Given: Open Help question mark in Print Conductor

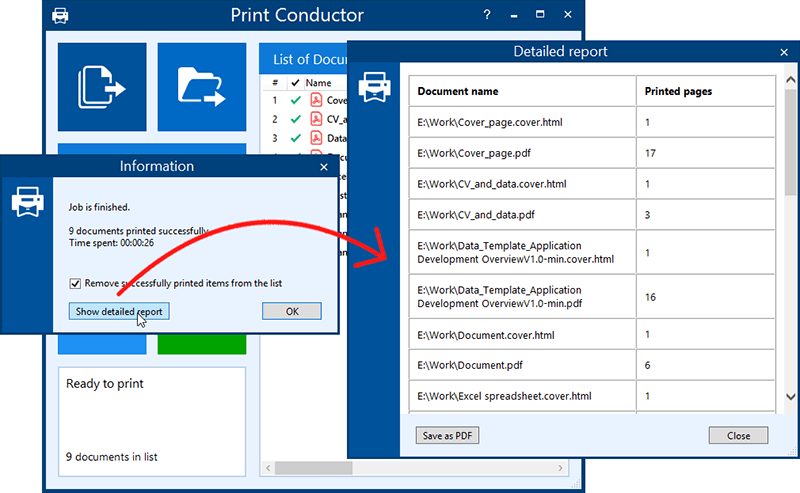Looking at the screenshot, I should (487, 14).
